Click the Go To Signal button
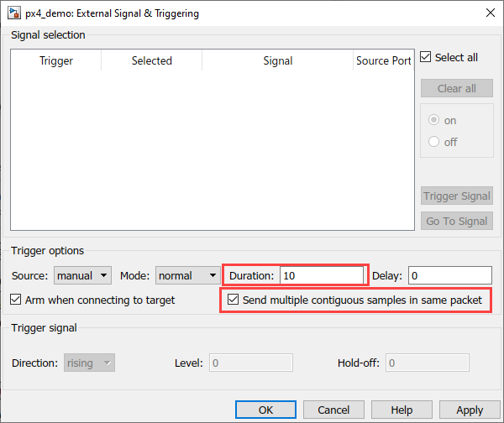 click(456, 221)
